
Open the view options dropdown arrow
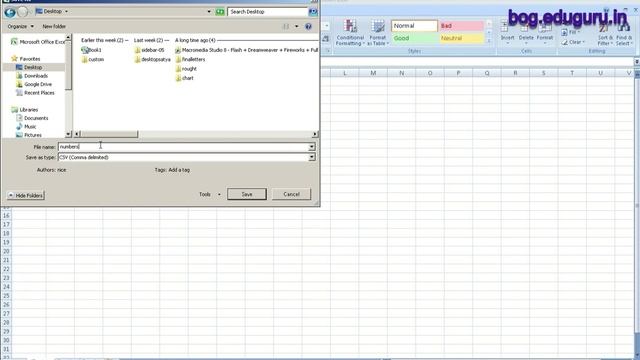click(297, 26)
